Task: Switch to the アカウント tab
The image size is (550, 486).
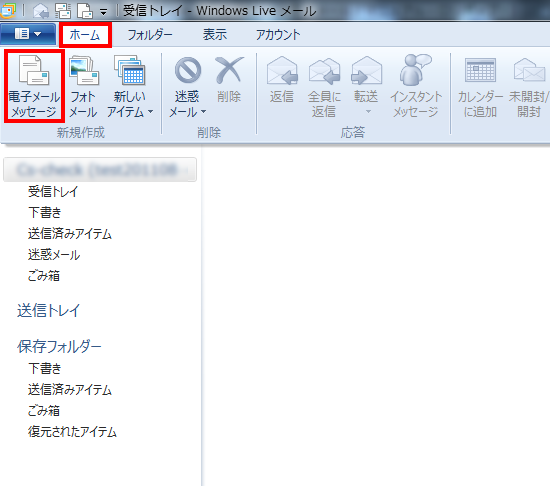Action: pos(278,35)
